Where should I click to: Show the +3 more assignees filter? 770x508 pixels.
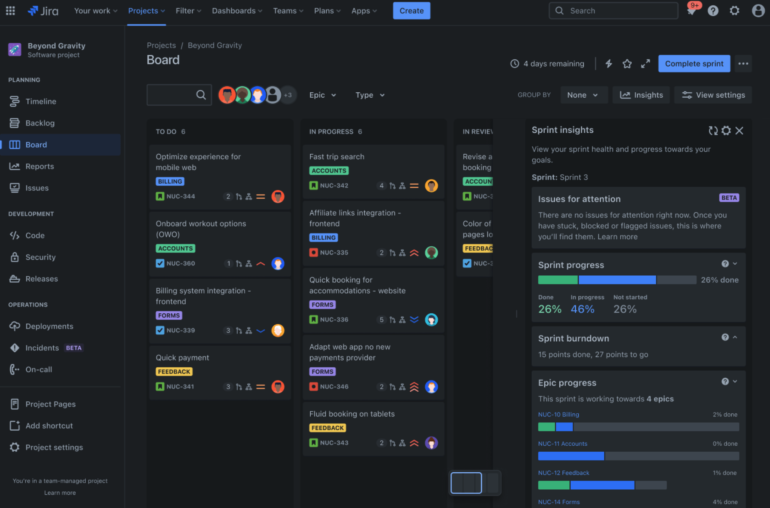click(x=288, y=95)
